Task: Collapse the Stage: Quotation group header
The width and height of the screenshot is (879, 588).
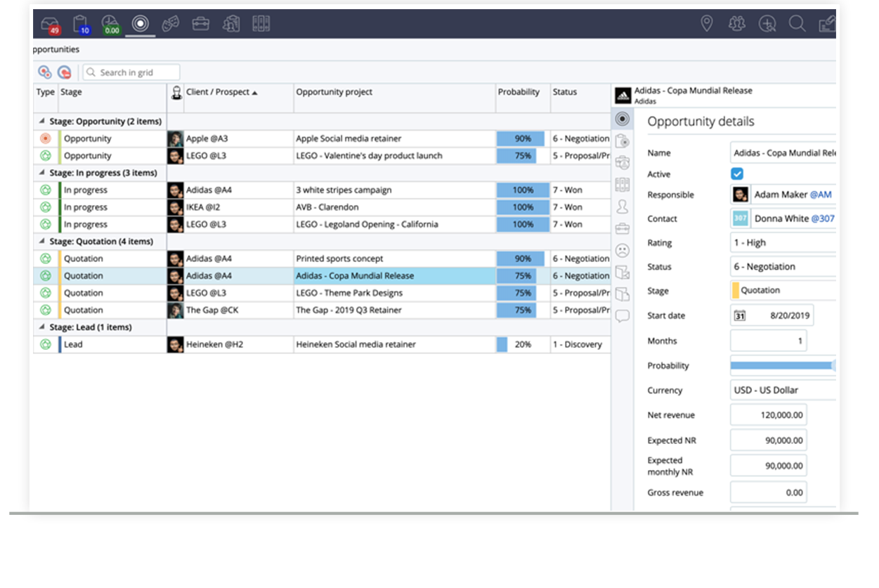Action: [41, 241]
